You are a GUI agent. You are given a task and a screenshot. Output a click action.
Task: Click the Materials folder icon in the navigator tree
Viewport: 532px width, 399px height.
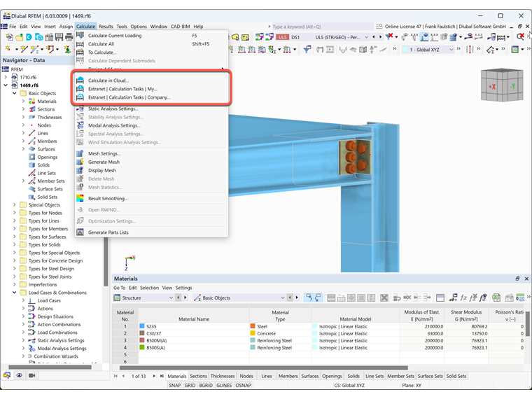coord(32,101)
